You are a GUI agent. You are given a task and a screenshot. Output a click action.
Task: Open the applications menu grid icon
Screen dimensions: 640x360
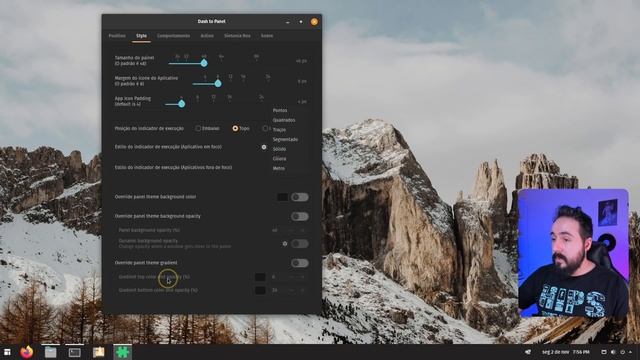coord(7,352)
